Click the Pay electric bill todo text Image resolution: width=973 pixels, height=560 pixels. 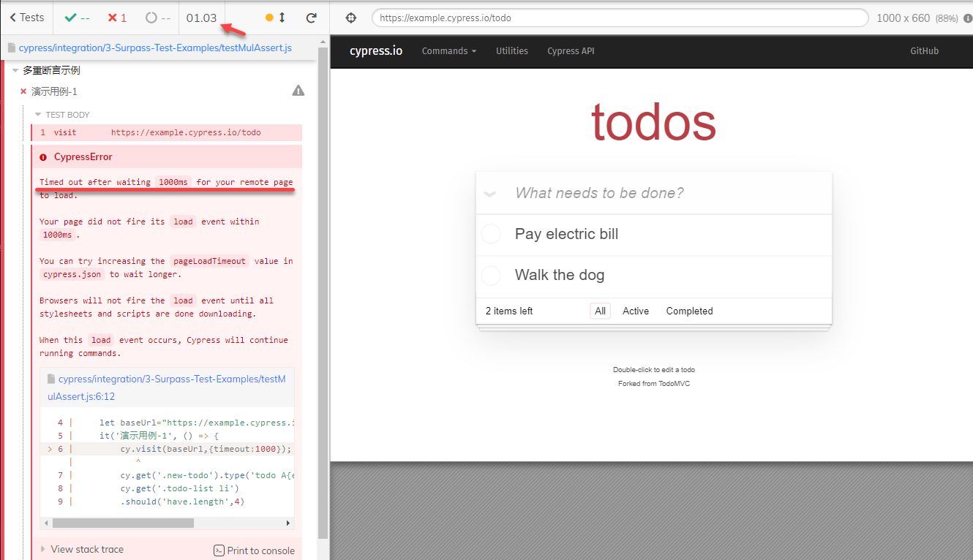coord(566,234)
